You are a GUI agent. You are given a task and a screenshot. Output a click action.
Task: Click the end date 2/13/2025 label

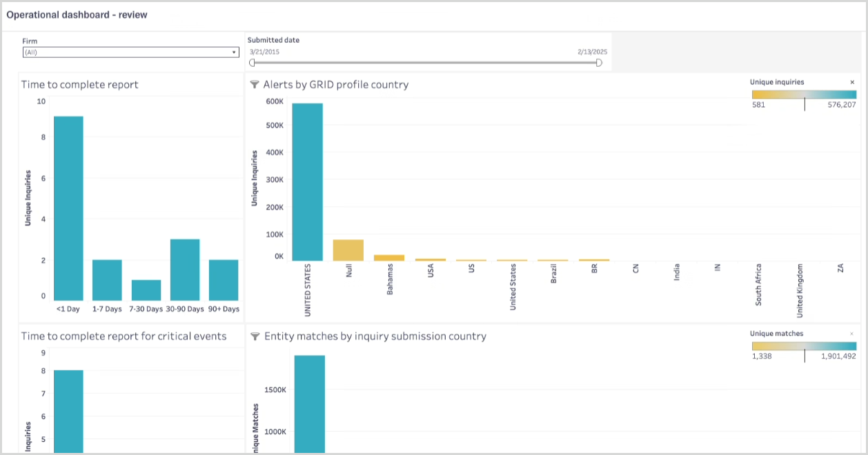592,52
